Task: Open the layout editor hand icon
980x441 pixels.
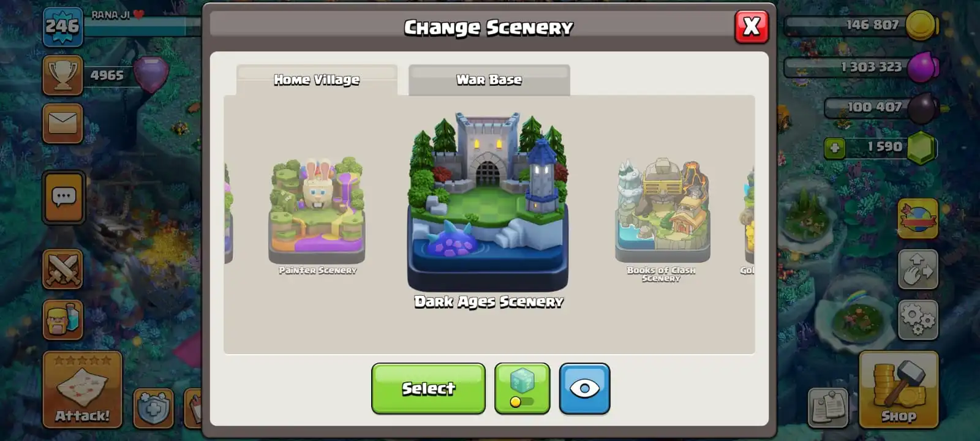Action: coord(918,269)
